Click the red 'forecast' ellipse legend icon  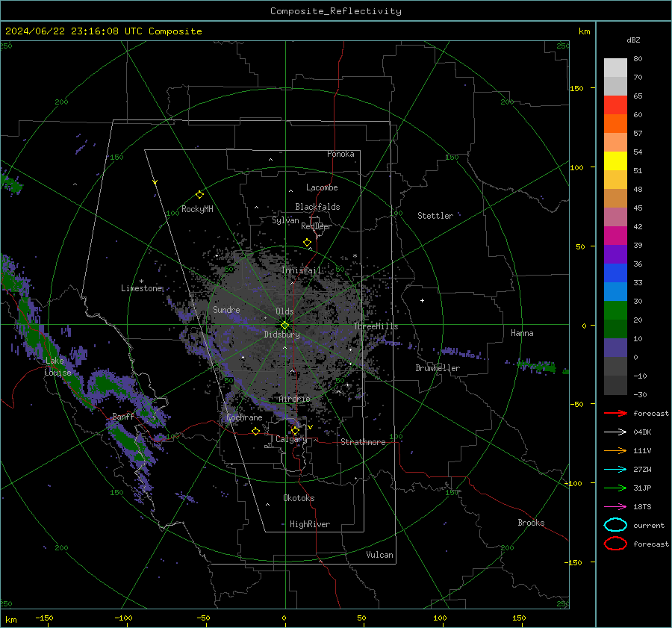(615, 544)
